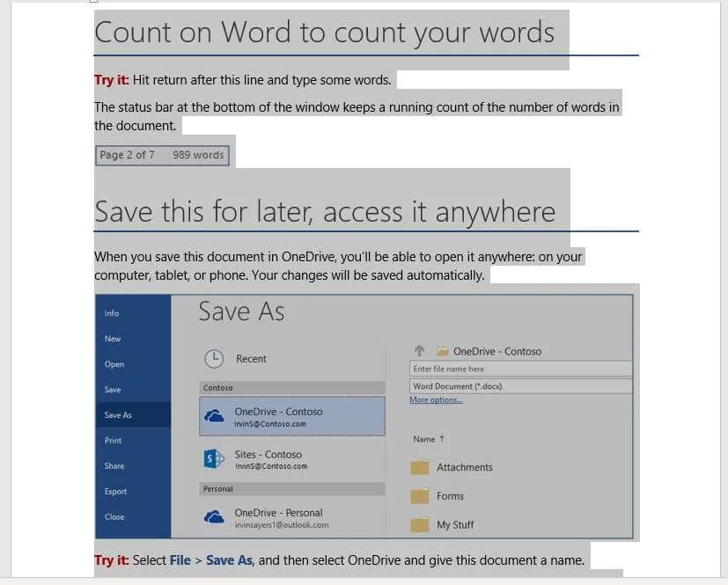
Task: Select Export in the blue sidebar
Action: (115, 491)
